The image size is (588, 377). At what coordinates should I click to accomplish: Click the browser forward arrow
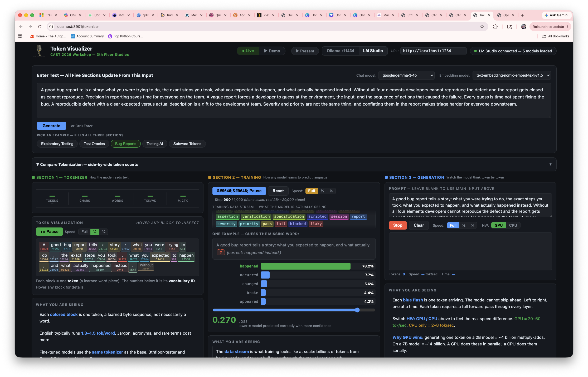pyautogui.click(x=30, y=27)
